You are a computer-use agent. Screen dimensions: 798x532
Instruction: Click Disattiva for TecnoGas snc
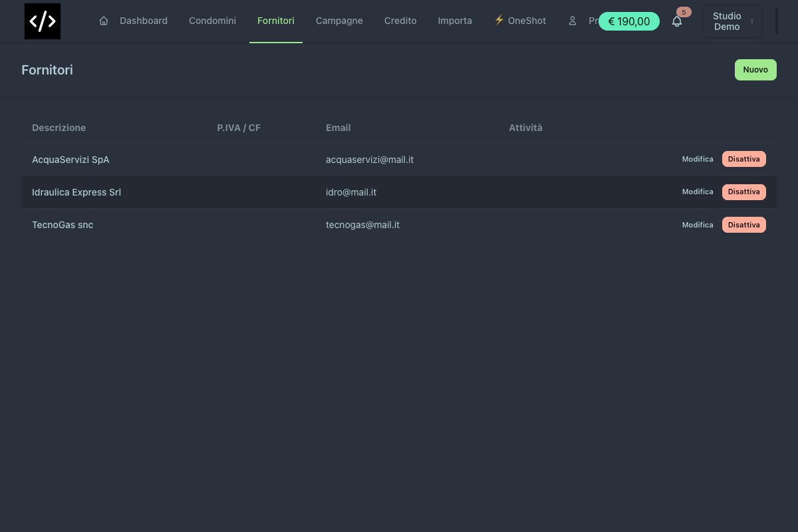(x=744, y=225)
